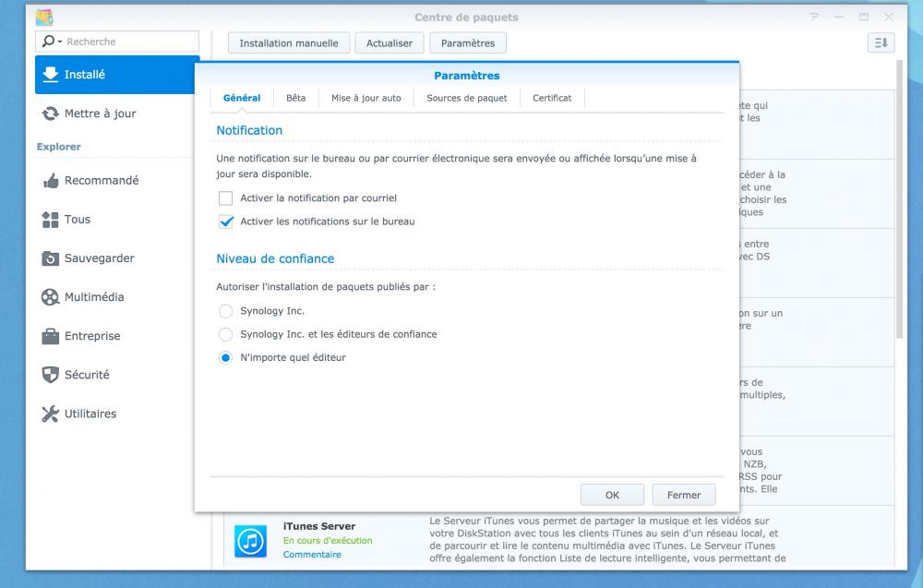
Task: Click the Mettre à jour refresh icon
Action: [50, 114]
